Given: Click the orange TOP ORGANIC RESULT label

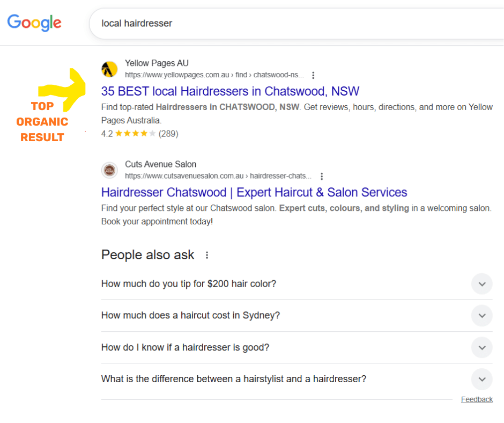Looking at the screenshot, I should 42,122.
